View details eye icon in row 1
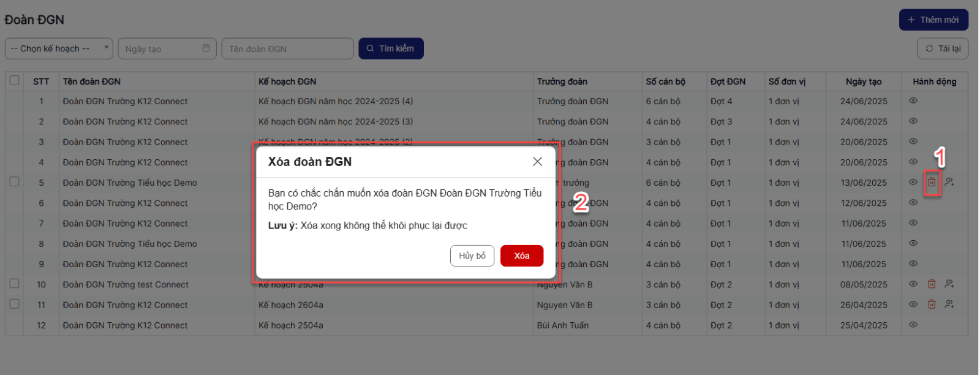Viewport: 980px width, 375px height. coord(913,101)
